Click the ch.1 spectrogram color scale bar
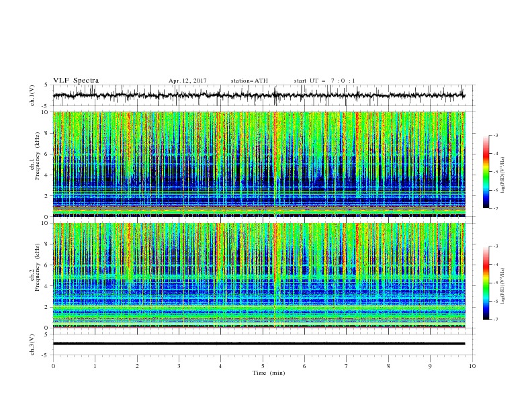Viewport: 532px width, 411px height. [x=486, y=172]
